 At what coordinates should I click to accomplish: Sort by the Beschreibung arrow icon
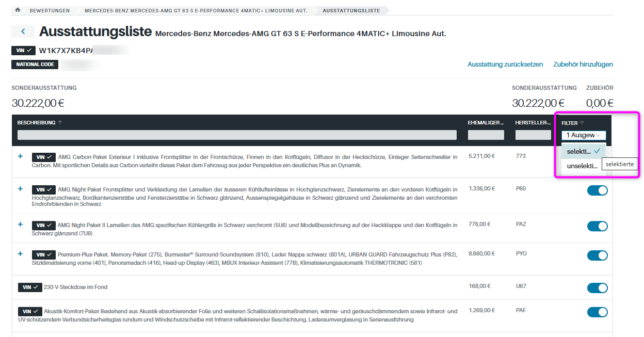[x=60, y=122]
